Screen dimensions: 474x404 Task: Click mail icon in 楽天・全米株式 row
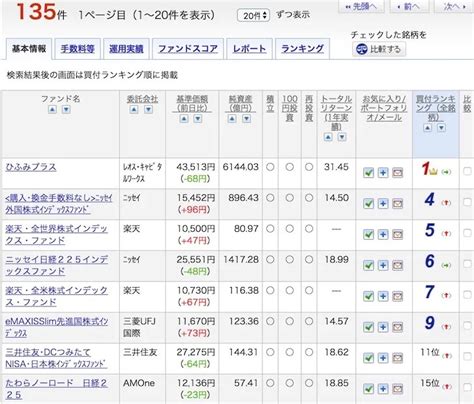397,296
